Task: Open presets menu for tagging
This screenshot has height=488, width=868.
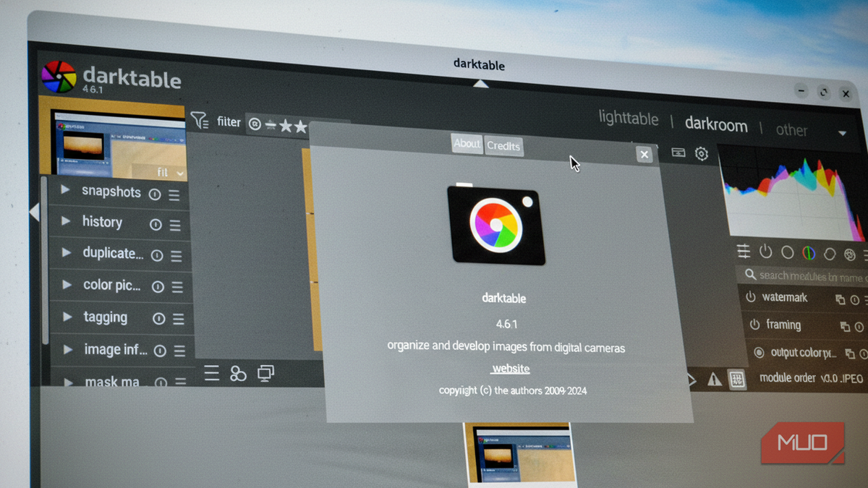Action: 178,320
